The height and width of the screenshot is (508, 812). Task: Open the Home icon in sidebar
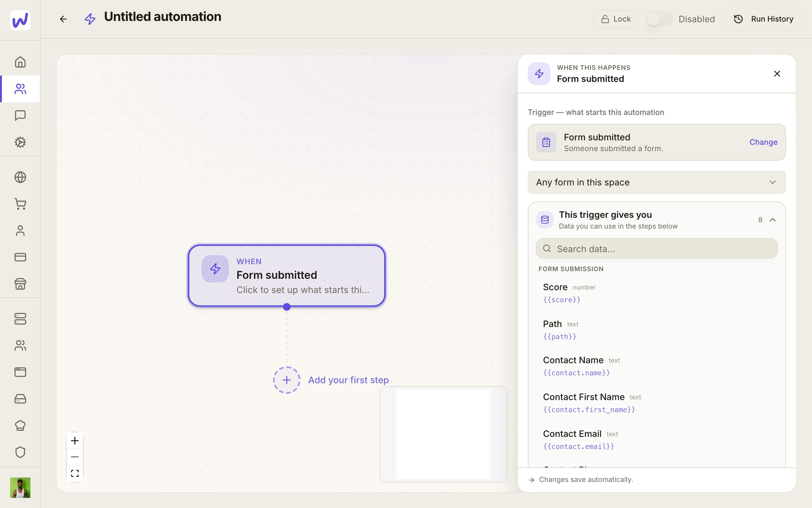(x=20, y=62)
